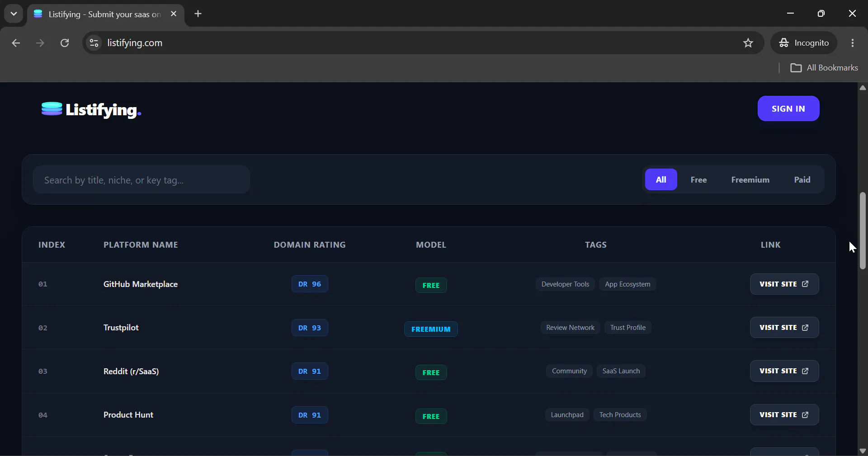Reload the listifying.com page
The image size is (868, 456).
pos(65,43)
